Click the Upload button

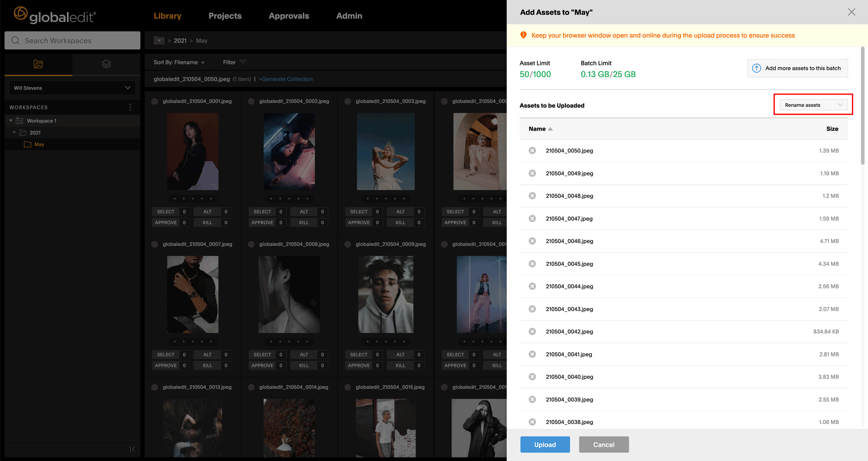[545, 445]
